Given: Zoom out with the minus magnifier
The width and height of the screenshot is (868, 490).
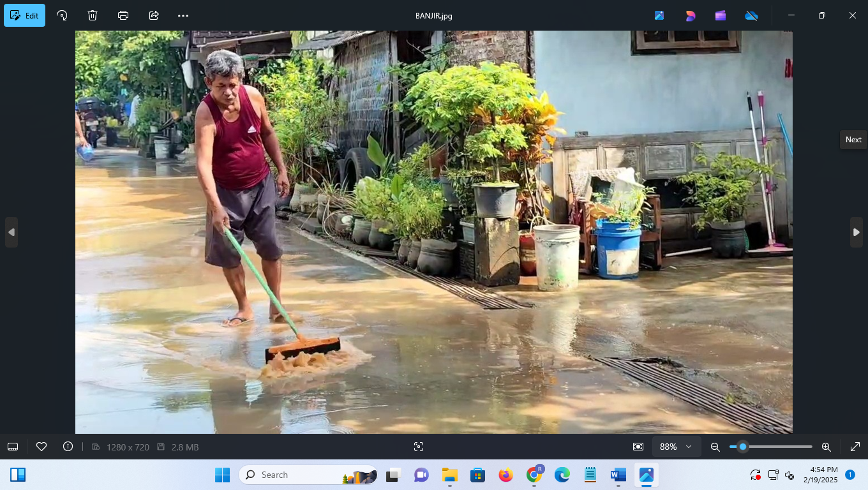Looking at the screenshot, I should (715, 447).
